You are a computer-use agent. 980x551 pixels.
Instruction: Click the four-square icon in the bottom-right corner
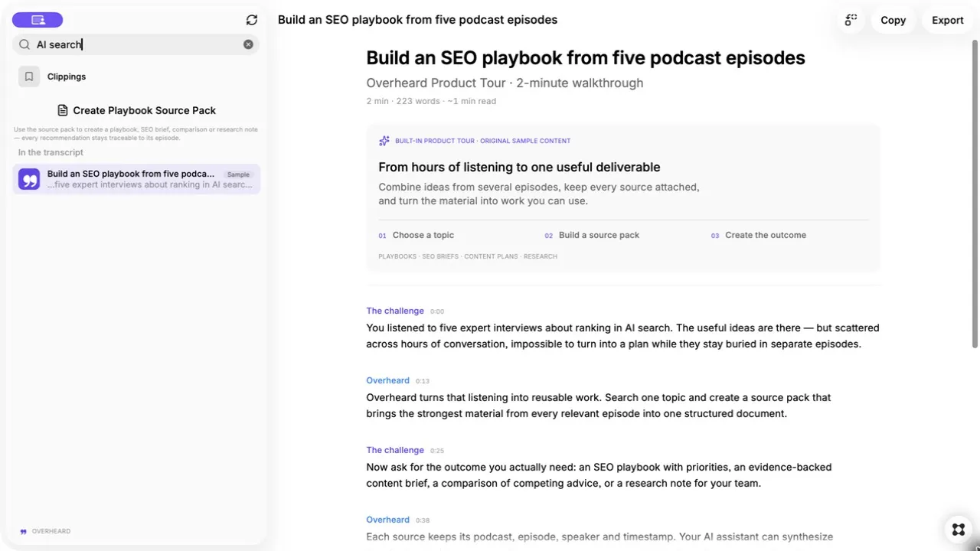point(958,530)
